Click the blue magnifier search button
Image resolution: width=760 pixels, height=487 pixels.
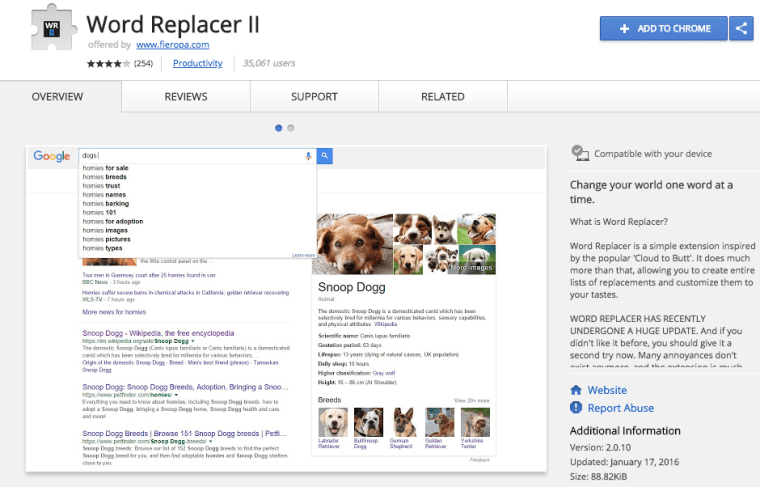(325, 156)
